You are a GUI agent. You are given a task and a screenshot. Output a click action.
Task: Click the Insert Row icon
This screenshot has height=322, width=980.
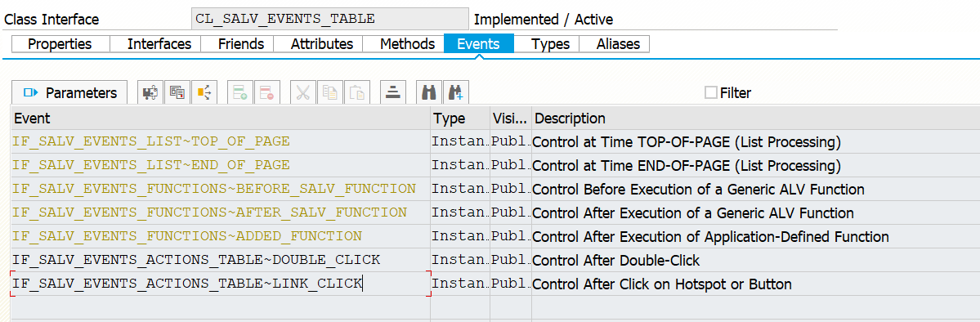point(239,92)
